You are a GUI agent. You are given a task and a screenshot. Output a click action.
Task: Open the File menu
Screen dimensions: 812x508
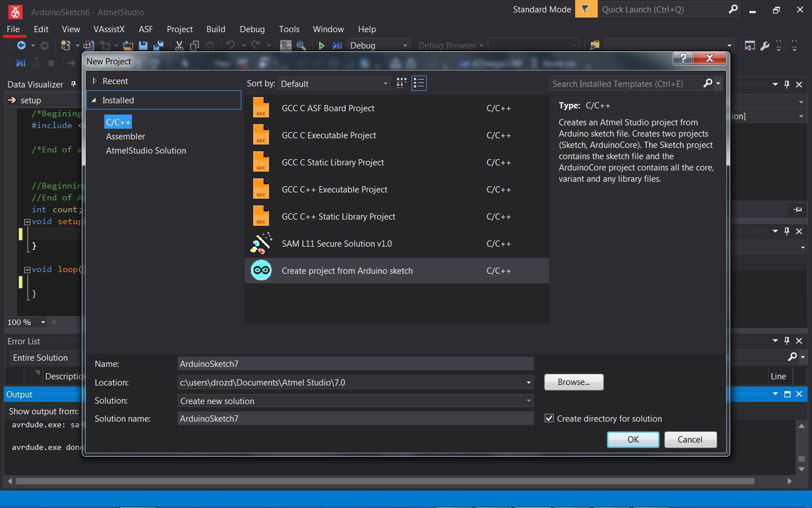coord(13,29)
